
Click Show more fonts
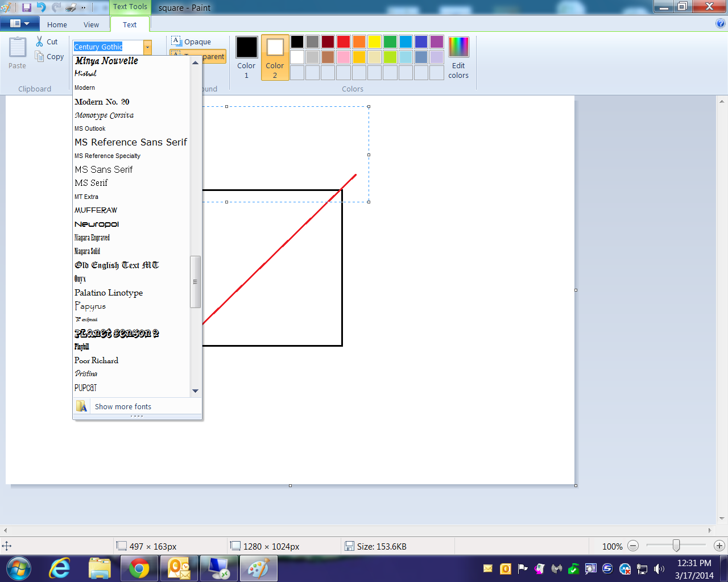point(123,406)
